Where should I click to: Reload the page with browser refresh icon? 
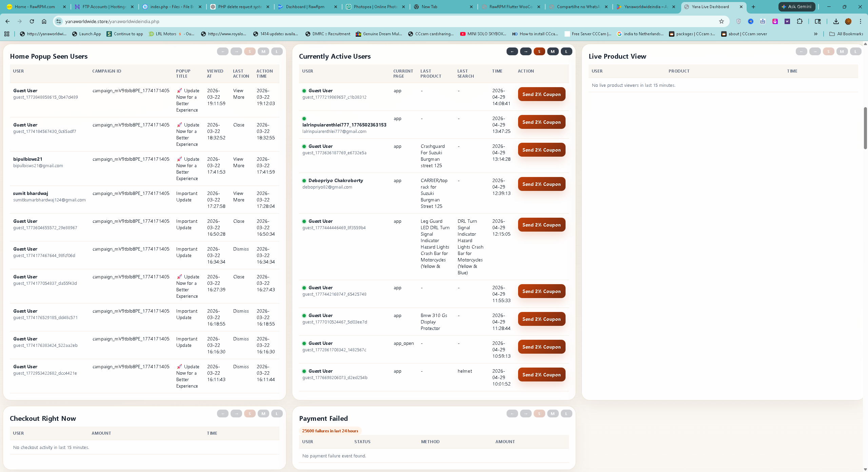point(32,21)
